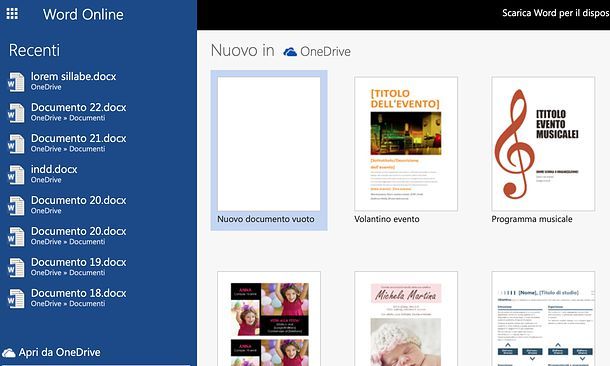610x366 pixels.
Task: Open Documento 22.docx recent file
Action: coord(79,107)
